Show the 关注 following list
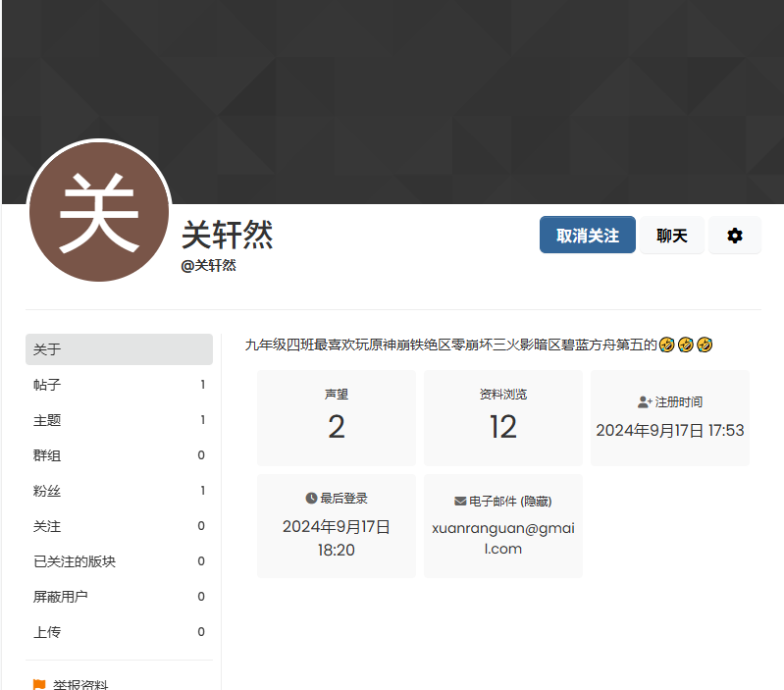Image resolution: width=784 pixels, height=690 pixels. coord(119,526)
